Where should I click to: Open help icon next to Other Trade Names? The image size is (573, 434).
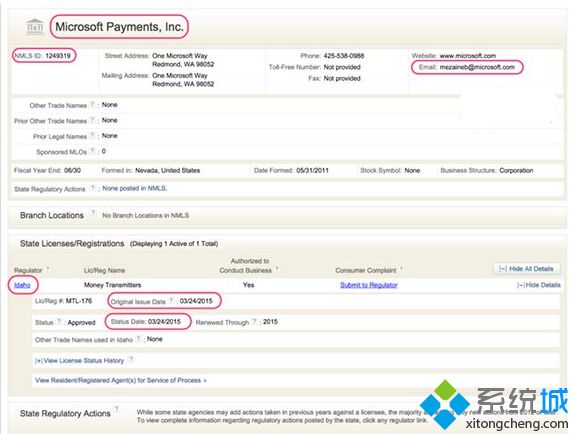(x=92, y=105)
